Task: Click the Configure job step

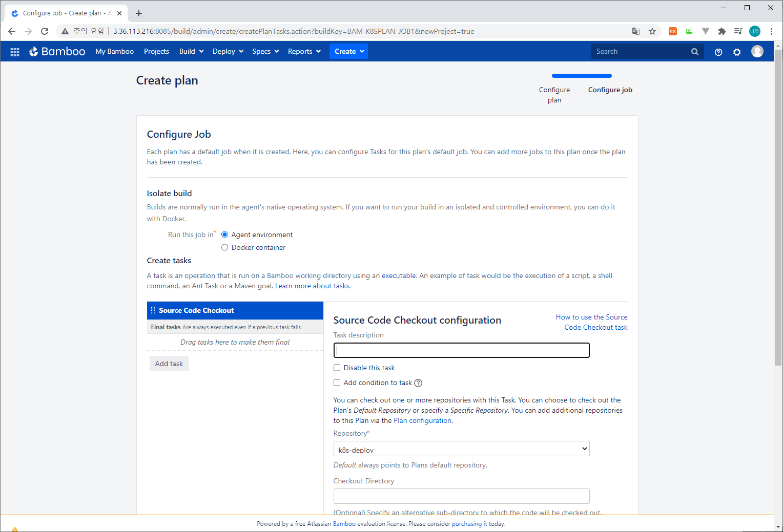Action: [x=610, y=90]
